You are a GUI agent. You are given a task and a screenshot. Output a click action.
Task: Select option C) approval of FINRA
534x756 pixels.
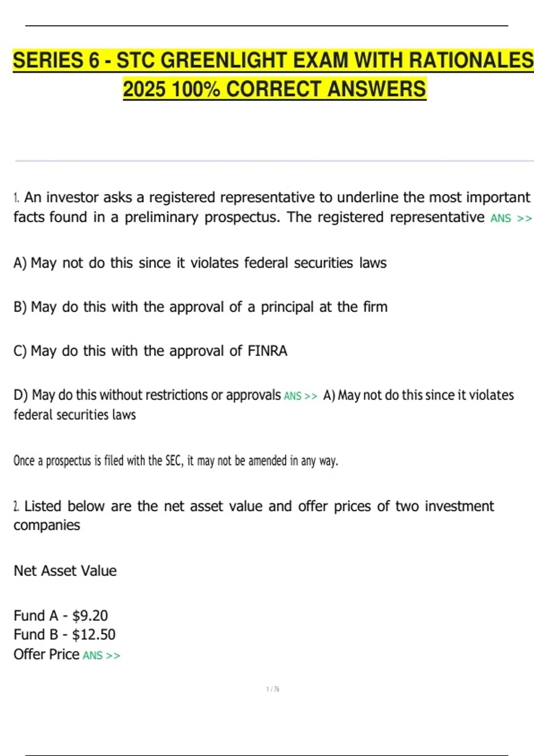[x=150, y=351]
